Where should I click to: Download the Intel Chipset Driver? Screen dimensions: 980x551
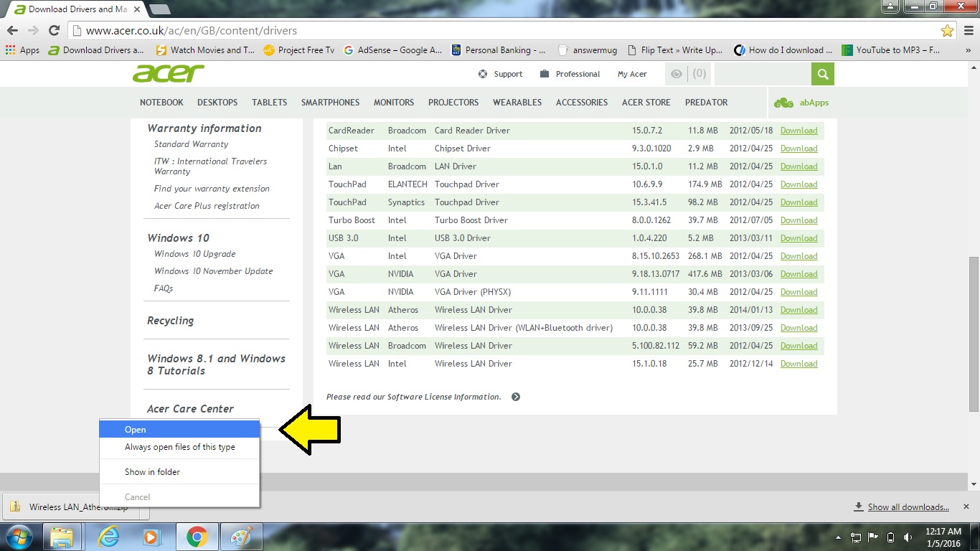click(798, 149)
